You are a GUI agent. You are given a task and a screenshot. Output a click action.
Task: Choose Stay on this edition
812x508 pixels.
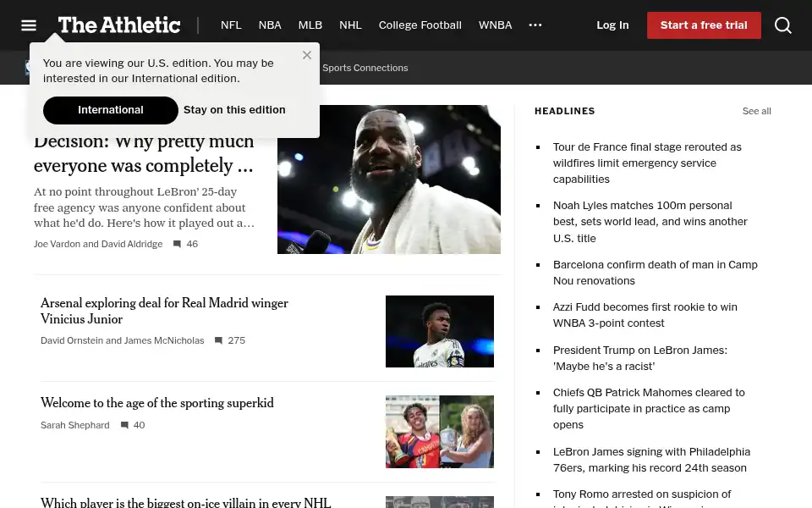click(234, 110)
